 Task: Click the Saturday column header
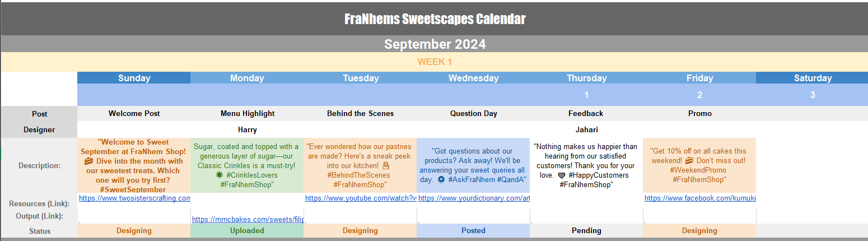812,78
